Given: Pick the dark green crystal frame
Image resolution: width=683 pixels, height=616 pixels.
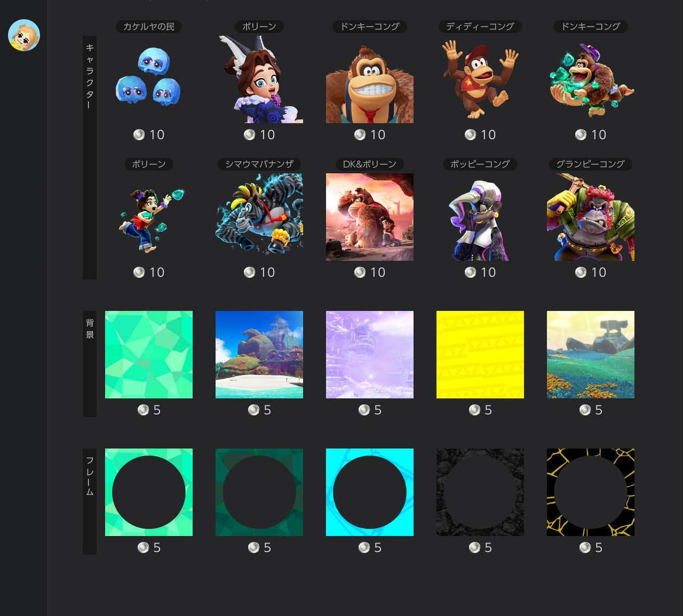Looking at the screenshot, I should point(259,492).
